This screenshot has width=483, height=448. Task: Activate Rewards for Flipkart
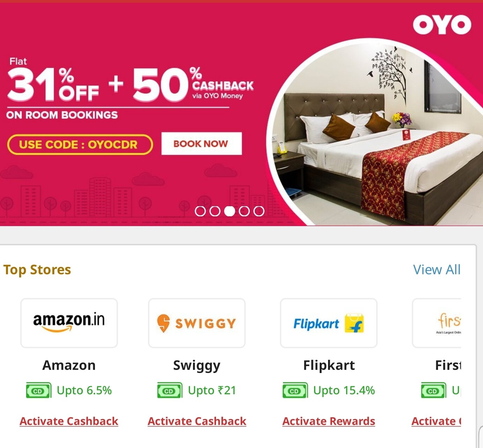coord(329,421)
